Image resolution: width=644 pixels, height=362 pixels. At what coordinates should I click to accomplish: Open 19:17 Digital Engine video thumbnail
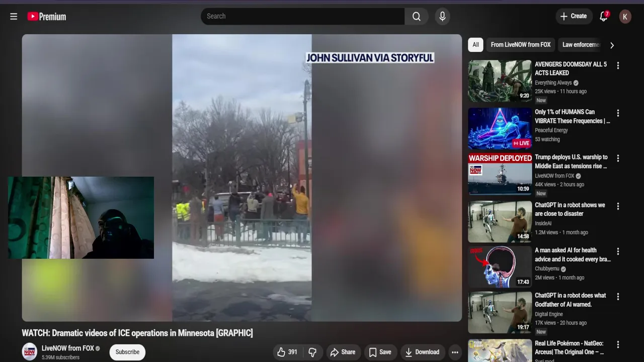[500, 312]
